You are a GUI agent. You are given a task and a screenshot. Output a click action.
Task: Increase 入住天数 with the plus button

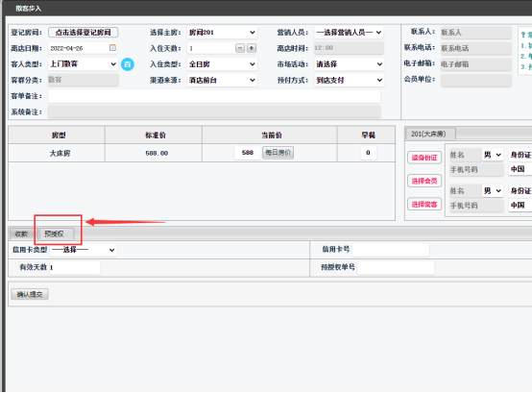(252, 48)
